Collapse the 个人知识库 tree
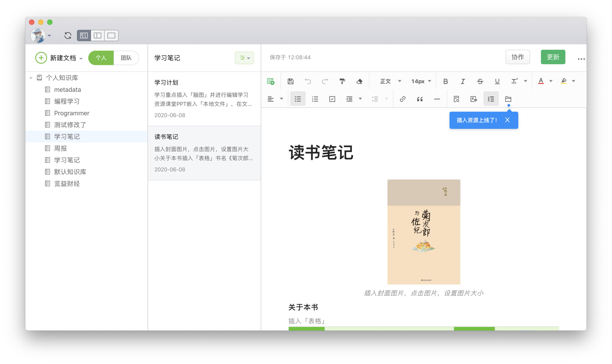The width and height of the screenshot is (612, 364). pos(31,78)
